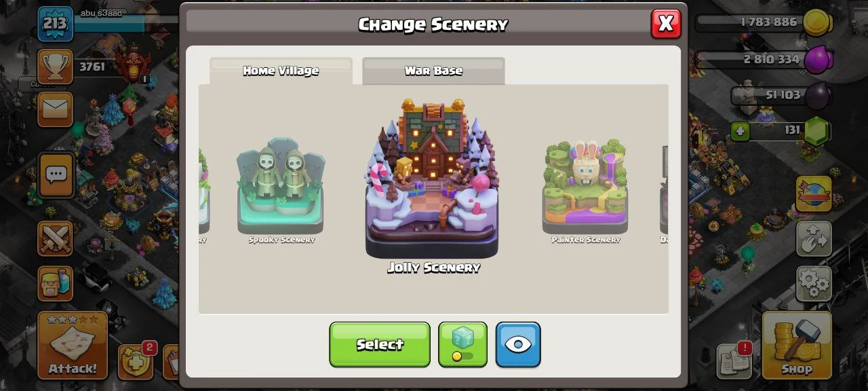Preview scenery with the eye button
This screenshot has width=868, height=391.
coord(518,344)
